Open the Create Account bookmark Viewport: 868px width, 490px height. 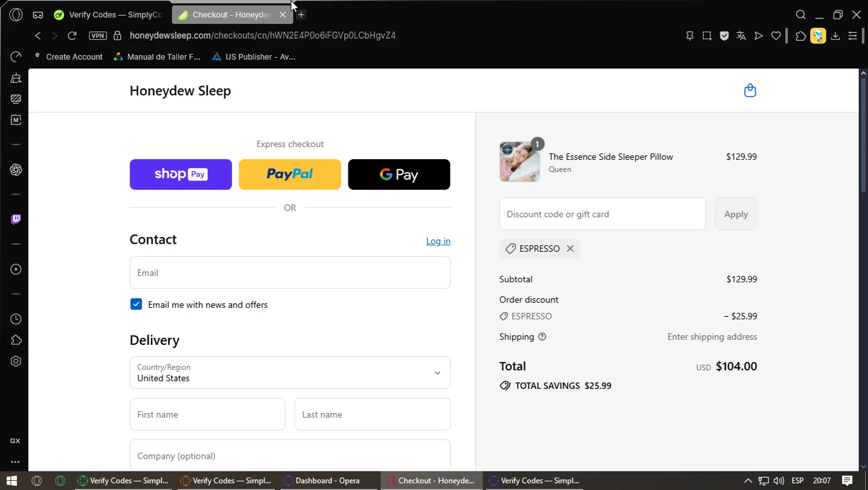pos(68,57)
